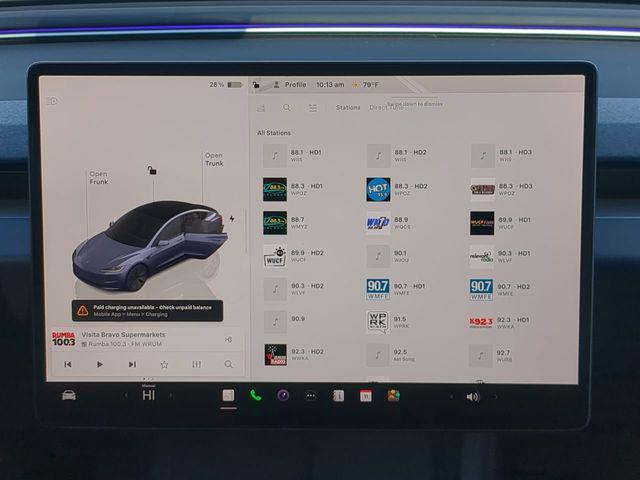Tap the 'All Stations' heading
This screenshot has height=480, width=640.
[x=274, y=133]
